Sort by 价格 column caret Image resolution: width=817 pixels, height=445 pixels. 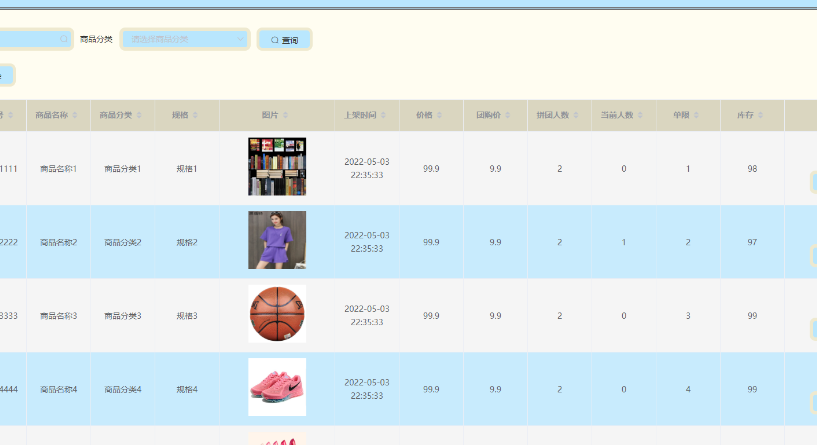(439, 115)
